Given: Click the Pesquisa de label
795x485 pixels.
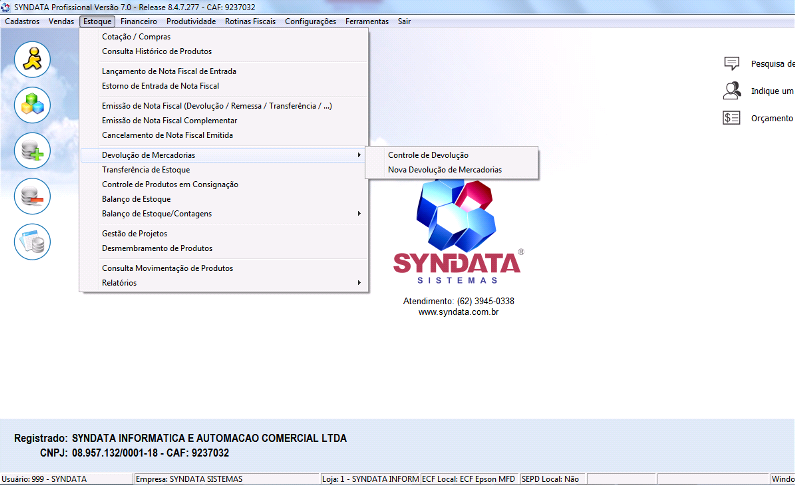Looking at the screenshot, I should 773,64.
